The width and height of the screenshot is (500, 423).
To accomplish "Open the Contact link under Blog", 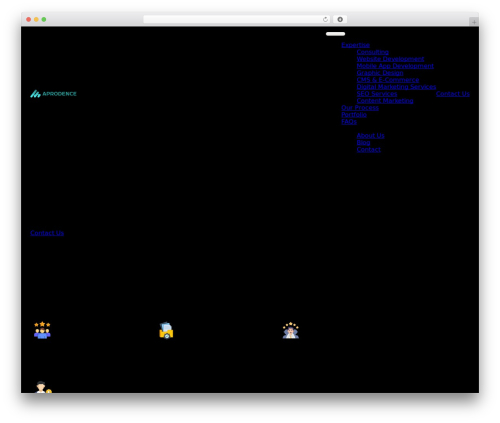I will click(x=369, y=150).
